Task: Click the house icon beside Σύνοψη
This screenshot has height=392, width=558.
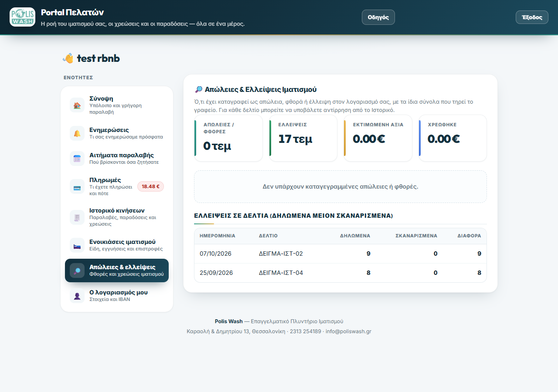Action: click(77, 105)
